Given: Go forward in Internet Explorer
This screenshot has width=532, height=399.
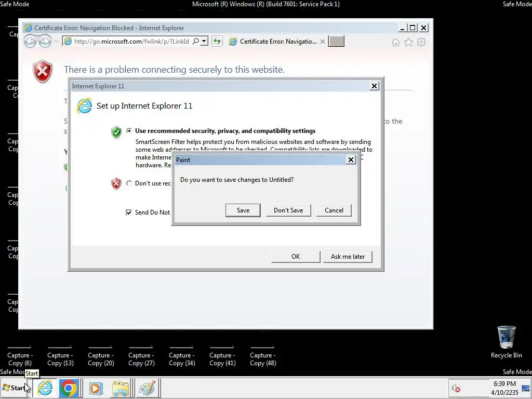Looking at the screenshot, I should (45, 42).
